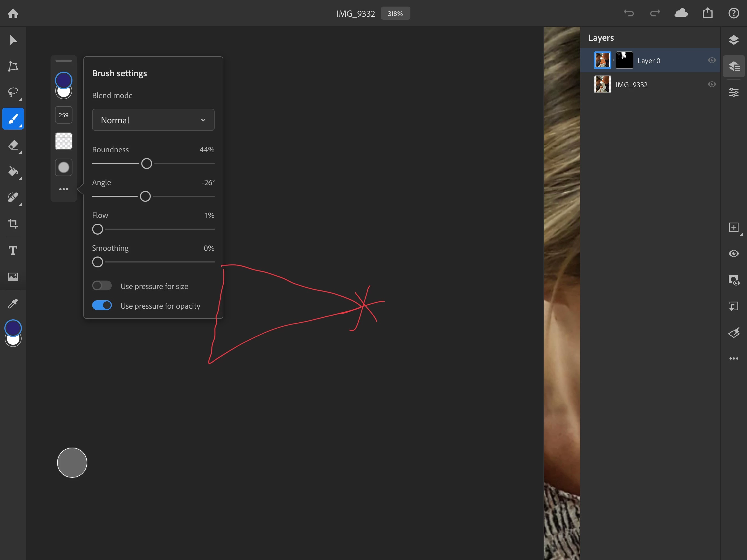Screen dimensions: 747x560
Task: Disable Use pressure for opacity
Action: click(102, 305)
